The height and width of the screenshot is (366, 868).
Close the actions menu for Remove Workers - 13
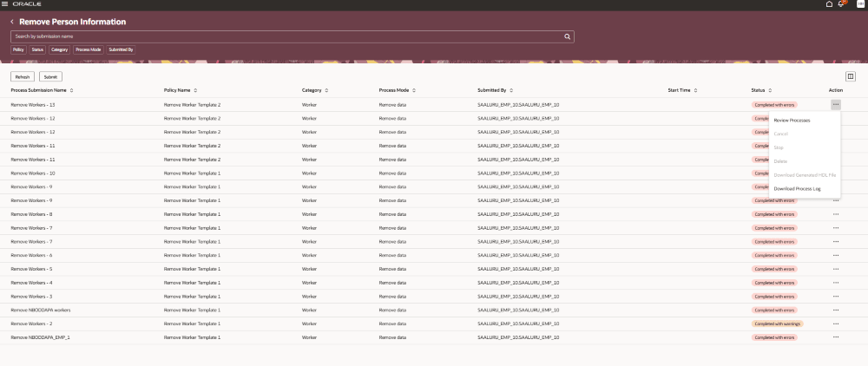tap(835, 104)
